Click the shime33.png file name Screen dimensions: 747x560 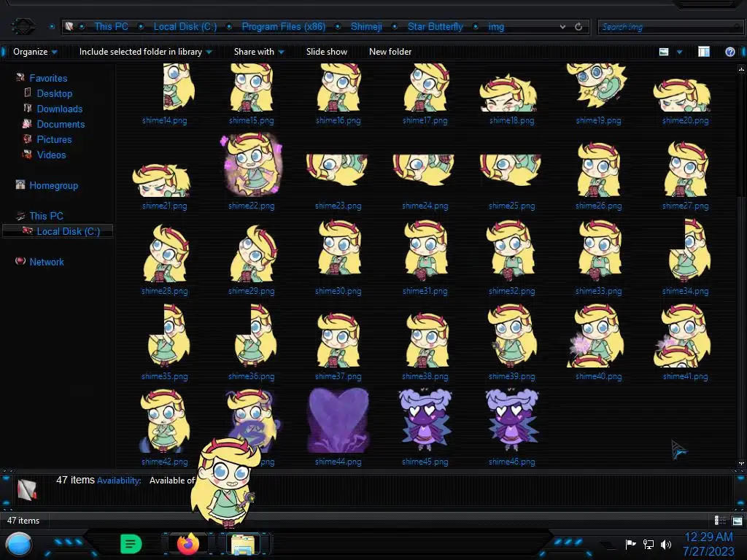(x=598, y=291)
